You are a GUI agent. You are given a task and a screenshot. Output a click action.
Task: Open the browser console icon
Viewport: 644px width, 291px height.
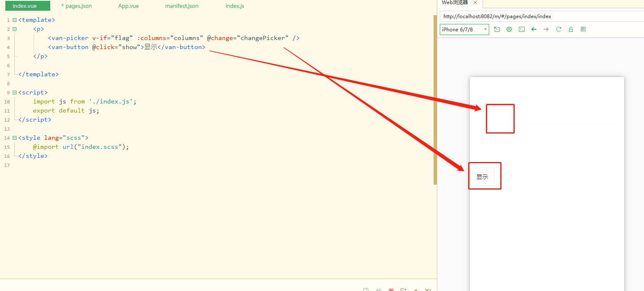[x=522, y=29]
